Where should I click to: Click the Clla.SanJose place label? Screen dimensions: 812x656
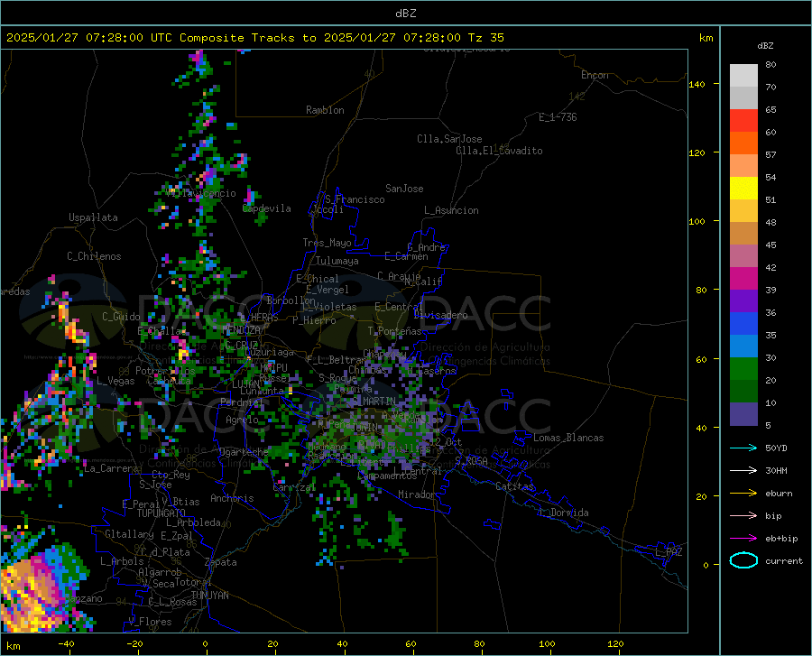[x=449, y=139]
